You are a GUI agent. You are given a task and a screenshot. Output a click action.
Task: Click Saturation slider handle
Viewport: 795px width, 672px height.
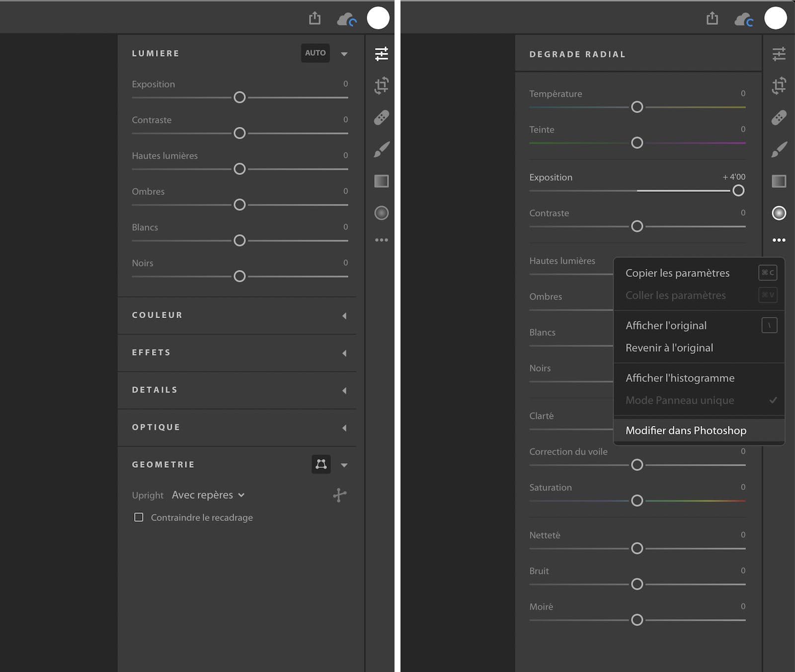click(x=637, y=501)
